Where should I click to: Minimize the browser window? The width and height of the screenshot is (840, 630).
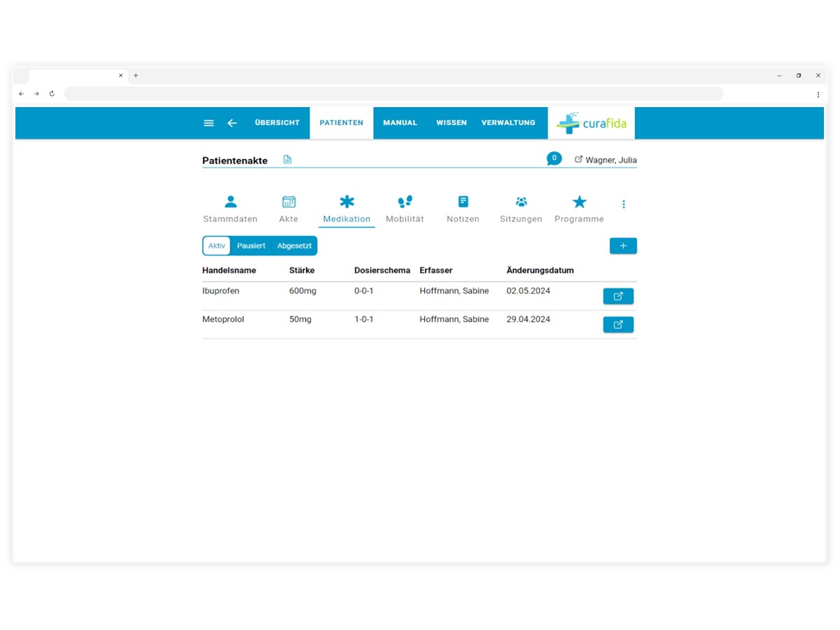(779, 76)
